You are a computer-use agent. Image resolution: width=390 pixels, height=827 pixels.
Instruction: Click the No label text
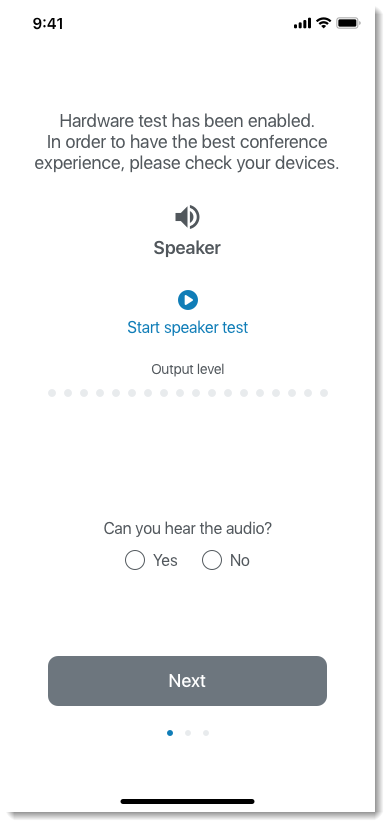pyautogui.click(x=240, y=560)
